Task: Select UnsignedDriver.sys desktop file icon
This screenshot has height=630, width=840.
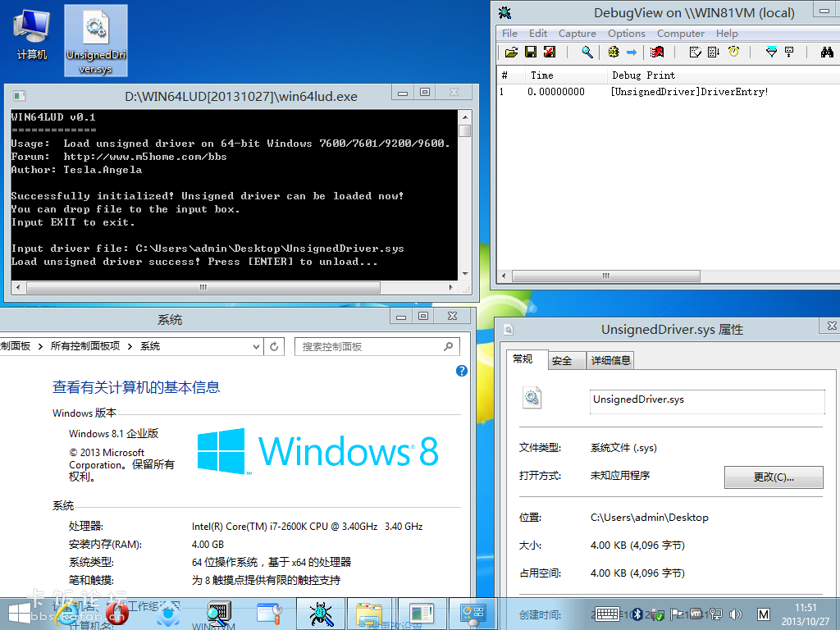Action: [x=96, y=41]
